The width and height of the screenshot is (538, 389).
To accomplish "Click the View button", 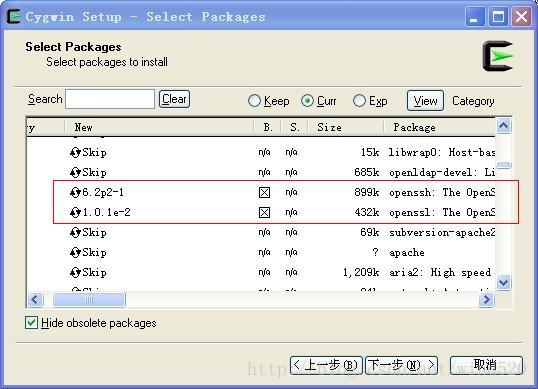I will pyautogui.click(x=425, y=101).
